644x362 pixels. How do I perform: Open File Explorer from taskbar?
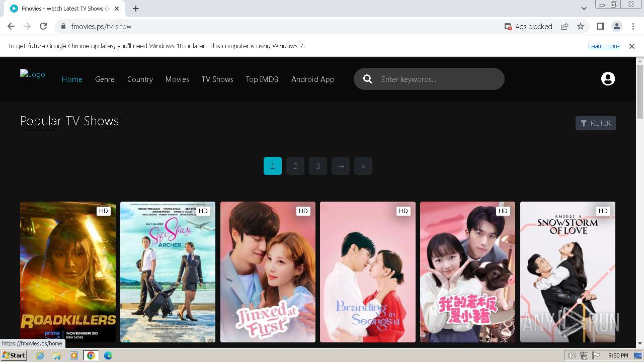click(x=57, y=355)
